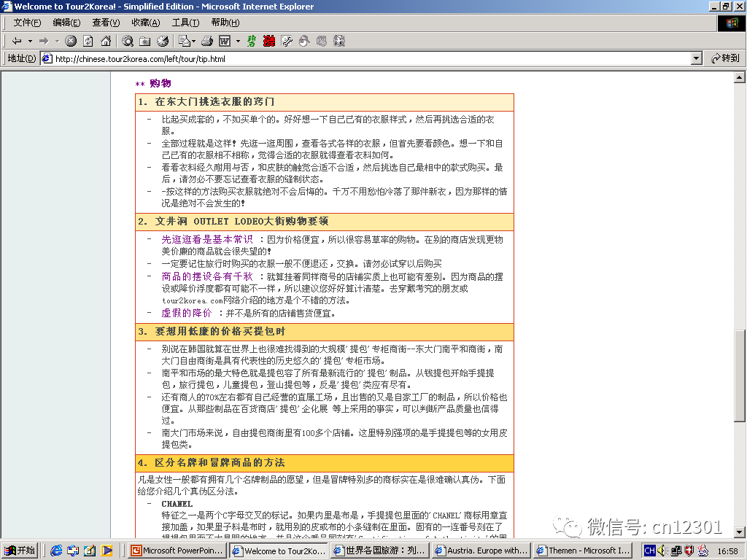Open the Edit-with dropdown arrow
The image size is (747, 560).
click(238, 41)
